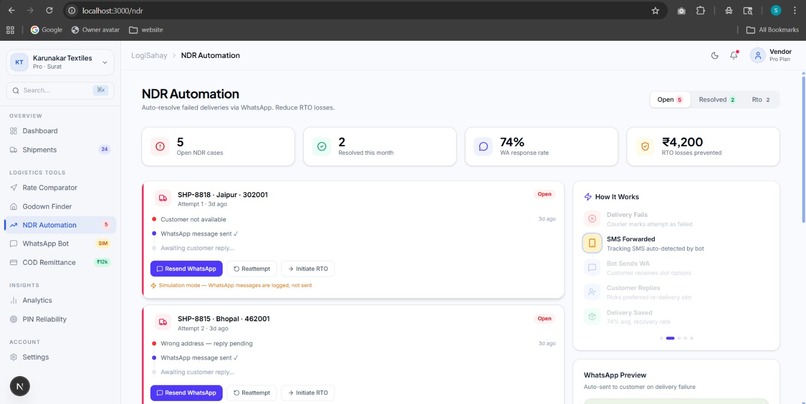
Task: Open WhatsApp Bot page
Action: pyautogui.click(x=60, y=244)
